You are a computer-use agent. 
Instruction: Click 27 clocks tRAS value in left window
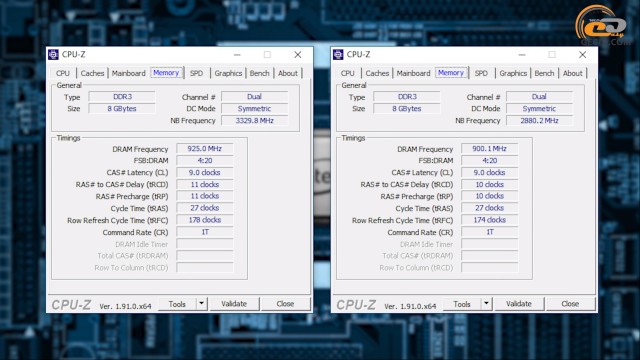click(x=205, y=208)
